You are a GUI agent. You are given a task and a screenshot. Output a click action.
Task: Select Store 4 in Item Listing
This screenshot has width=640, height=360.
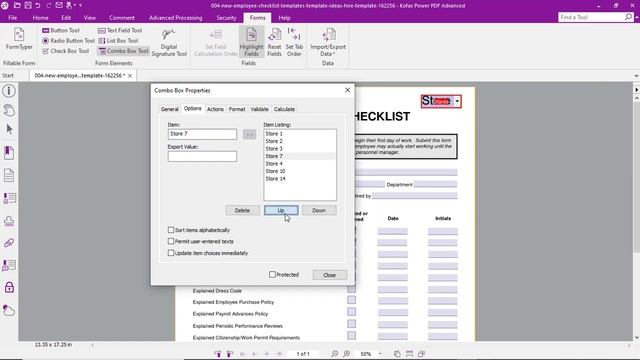(300, 164)
